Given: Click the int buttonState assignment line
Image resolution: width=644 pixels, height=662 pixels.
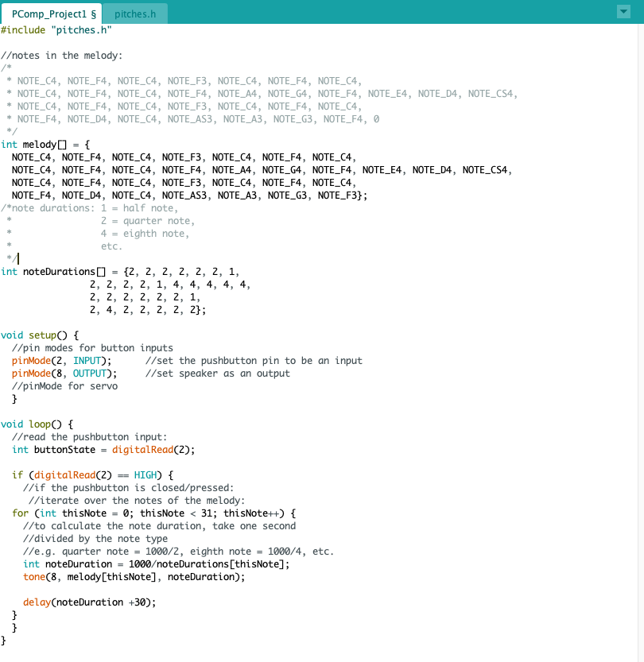Looking at the screenshot, I should point(103,450).
